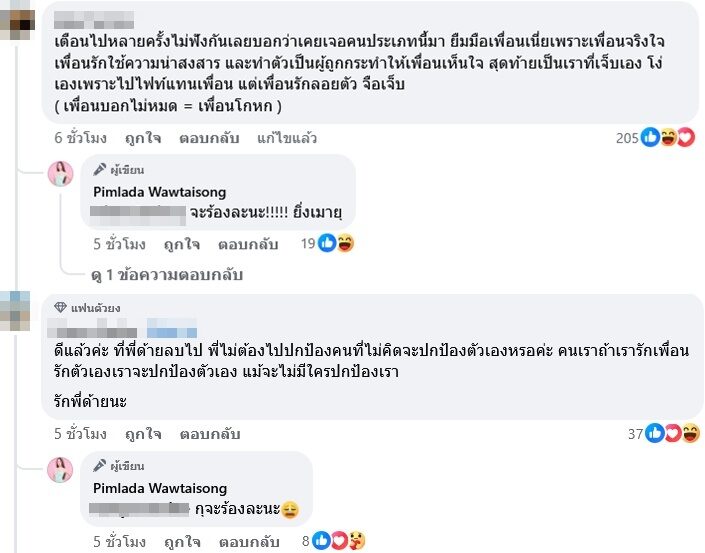Click "แก้ไขแล้ว" to view edit history
The image size is (705, 553).
[x=287, y=138]
